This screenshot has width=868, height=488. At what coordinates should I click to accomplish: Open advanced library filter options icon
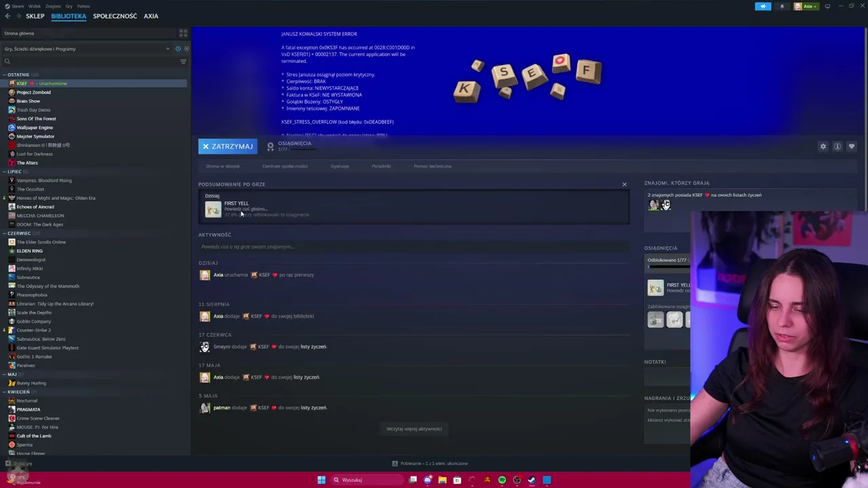pyautogui.click(x=183, y=62)
